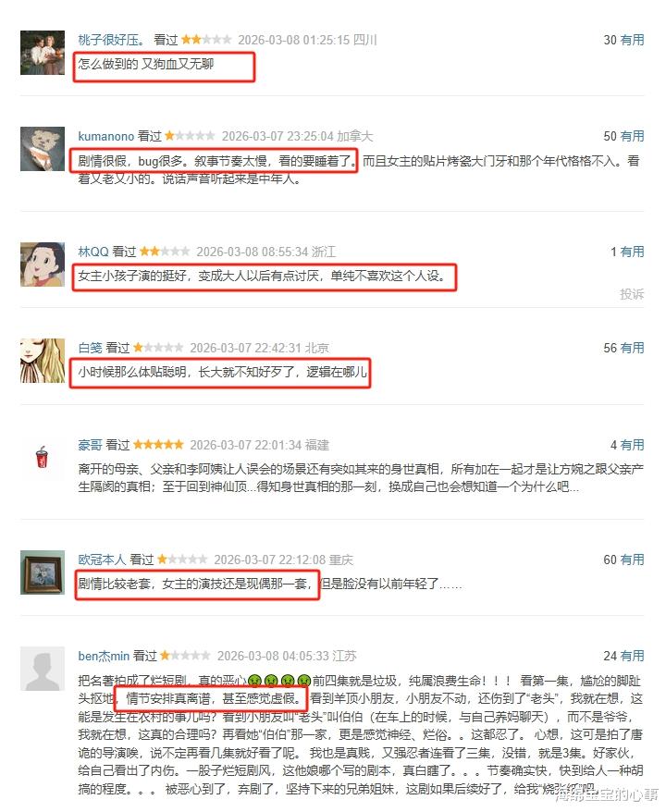Image resolution: width=666 pixels, height=812 pixels.
Task: Open ben杰min default silhouette avatar
Action: point(43,669)
